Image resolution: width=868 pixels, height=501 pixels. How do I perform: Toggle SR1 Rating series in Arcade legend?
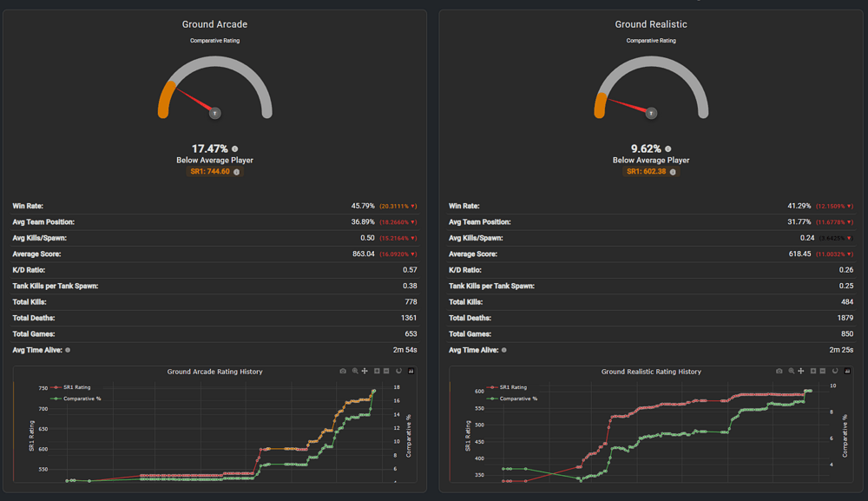coord(70,387)
